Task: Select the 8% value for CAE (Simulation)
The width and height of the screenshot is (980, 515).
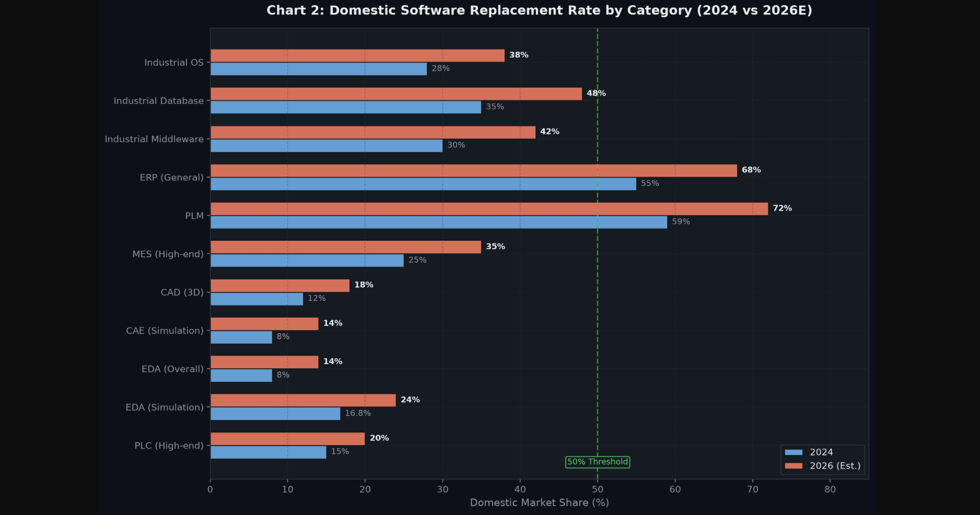Action: click(283, 337)
